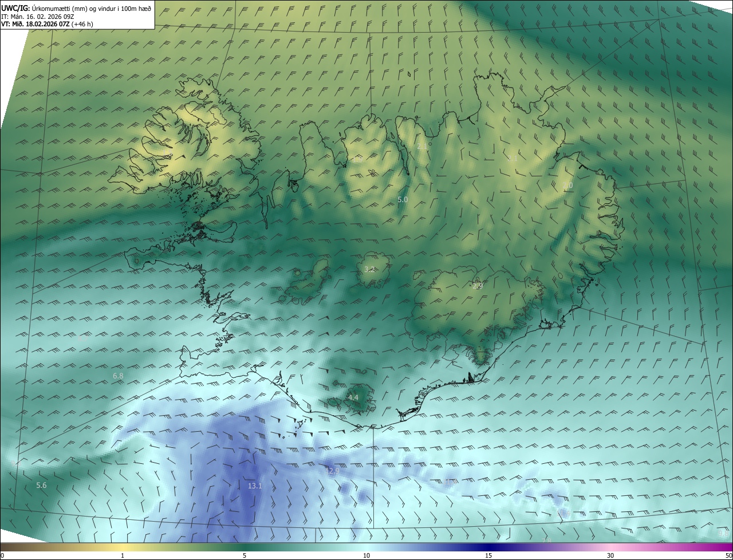Pick the yellow legend color above 1
733x560 pixels.
tap(123, 547)
